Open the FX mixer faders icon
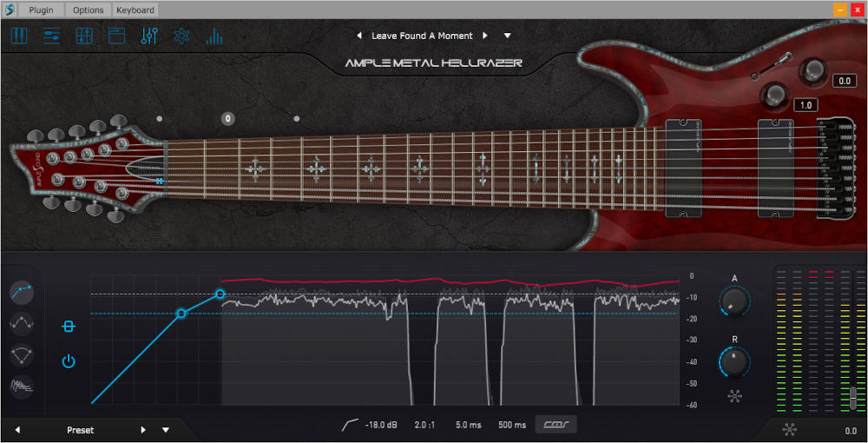The width and height of the screenshot is (868, 443). tap(149, 36)
